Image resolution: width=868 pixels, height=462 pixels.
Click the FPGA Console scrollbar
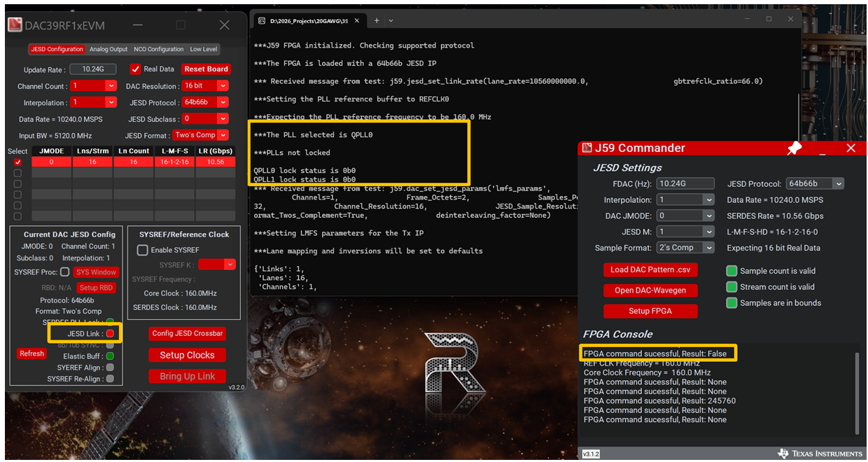coord(857,393)
